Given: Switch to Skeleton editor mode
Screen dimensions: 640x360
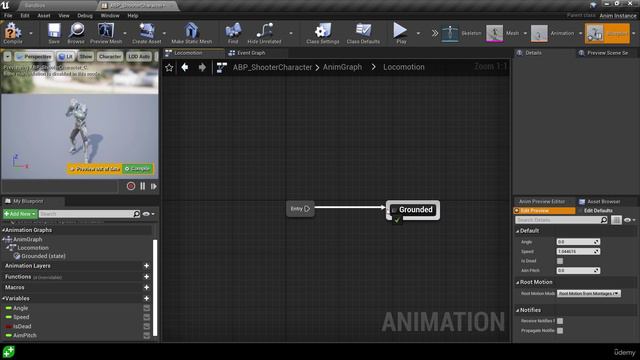Looking at the screenshot, I should coord(462,33).
